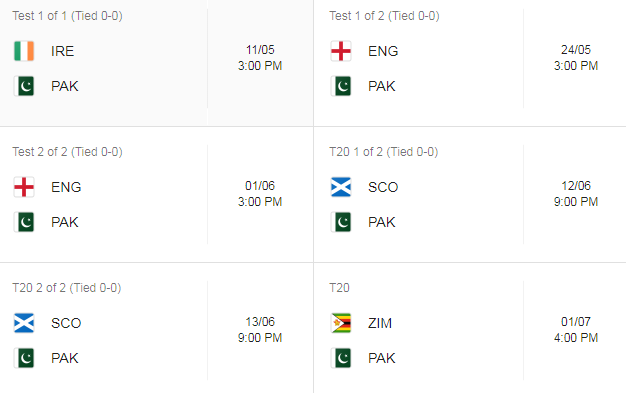Screen dimensions: 626x393
Task: Click Pakistan flag in the 24/05 match
Action: 341,86
